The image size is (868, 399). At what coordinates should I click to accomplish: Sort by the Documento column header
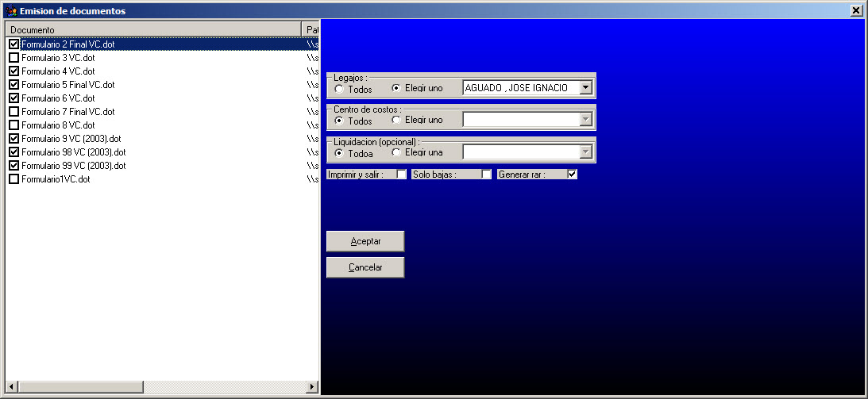pyautogui.click(x=153, y=29)
